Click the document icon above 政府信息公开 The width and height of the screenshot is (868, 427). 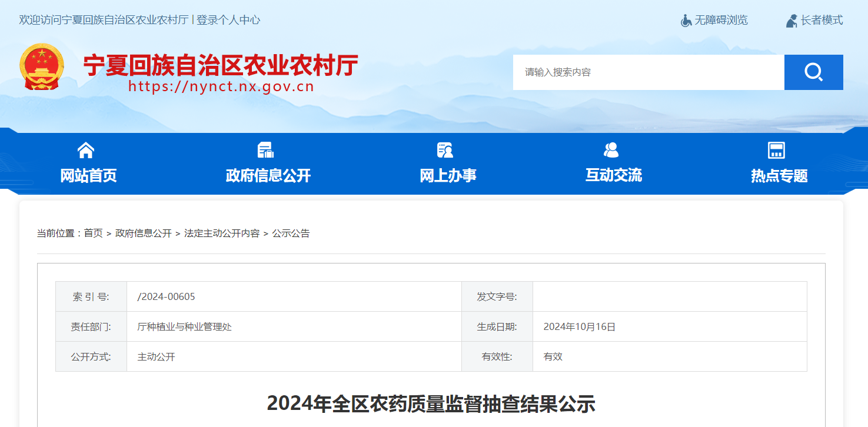coord(266,151)
